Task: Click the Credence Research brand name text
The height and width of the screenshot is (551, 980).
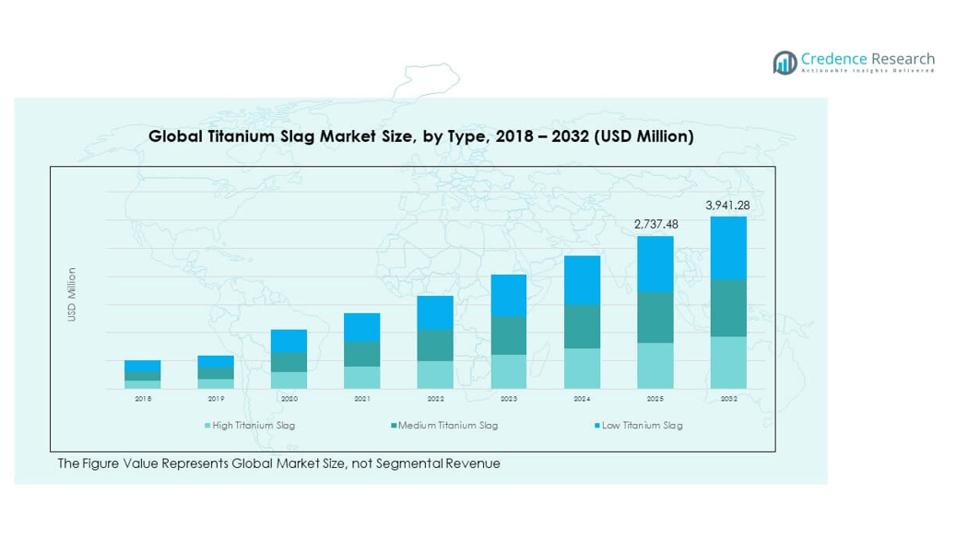Action: tap(867, 59)
